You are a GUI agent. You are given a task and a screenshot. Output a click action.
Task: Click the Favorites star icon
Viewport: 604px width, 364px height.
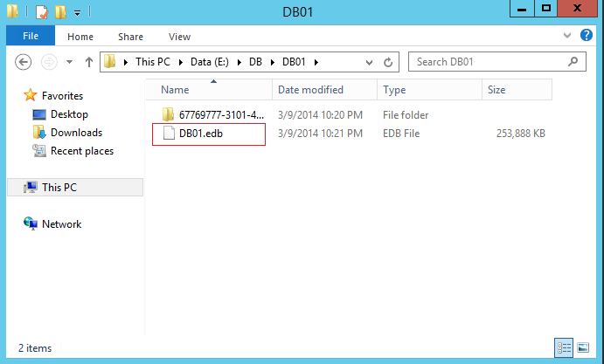pyautogui.click(x=30, y=95)
